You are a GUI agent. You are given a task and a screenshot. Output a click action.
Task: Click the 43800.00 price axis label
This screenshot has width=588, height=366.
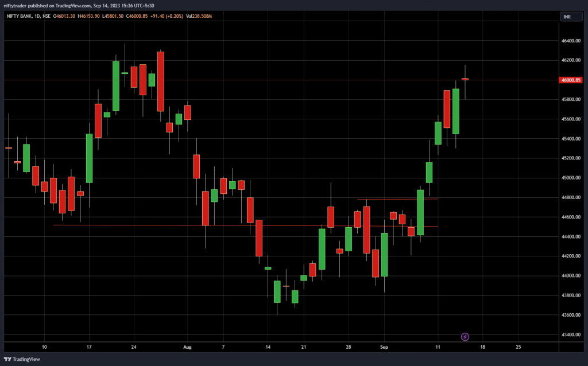[571, 295]
